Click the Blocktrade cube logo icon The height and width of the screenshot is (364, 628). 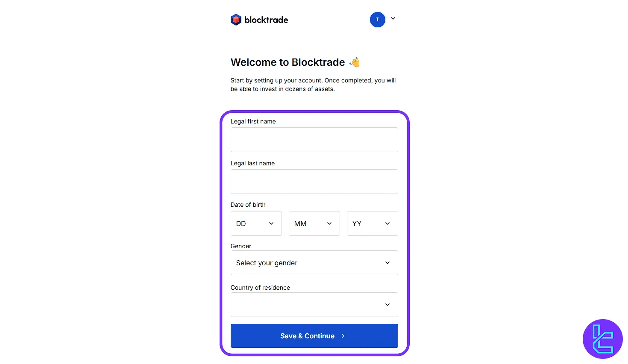[x=236, y=20]
